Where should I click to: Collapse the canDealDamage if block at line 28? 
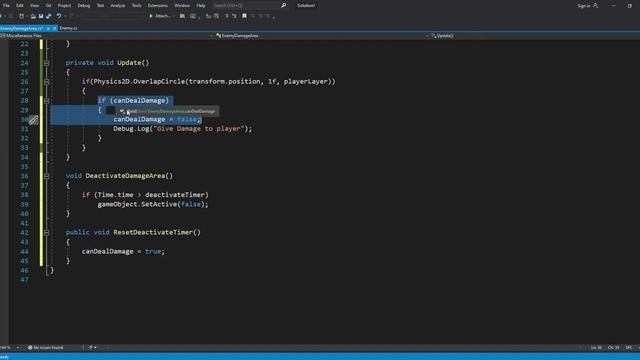[x=47, y=100]
